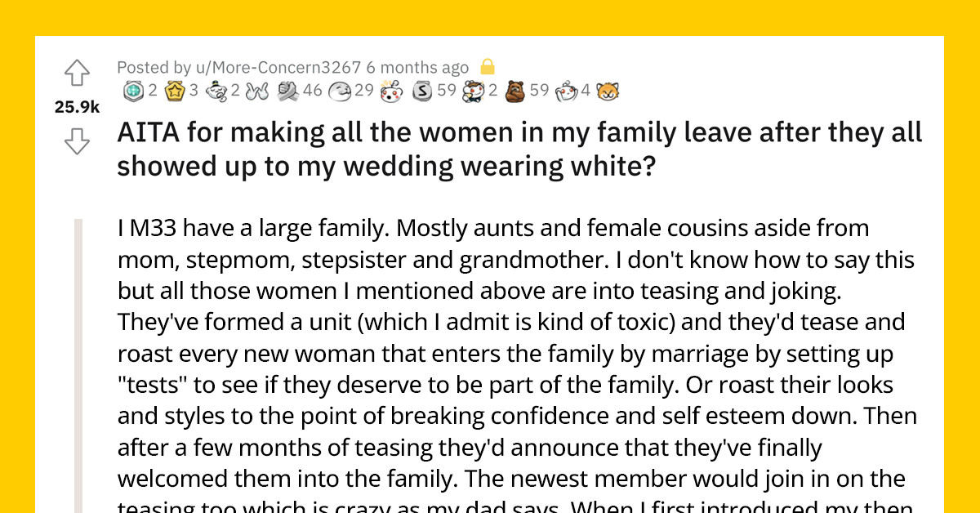Select the Helping Hand handshake award icon
This screenshot has width=980, height=513.
tap(286, 90)
